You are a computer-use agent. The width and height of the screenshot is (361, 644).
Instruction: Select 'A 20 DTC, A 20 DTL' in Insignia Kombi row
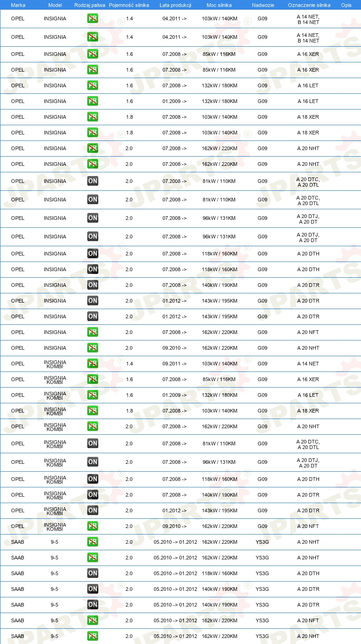pos(308,444)
